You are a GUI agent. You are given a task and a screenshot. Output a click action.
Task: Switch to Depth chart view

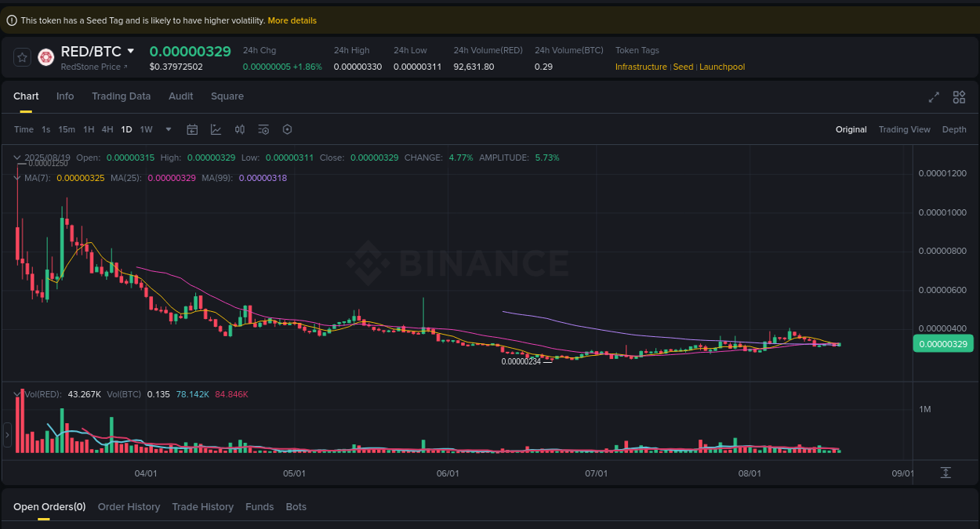954,129
